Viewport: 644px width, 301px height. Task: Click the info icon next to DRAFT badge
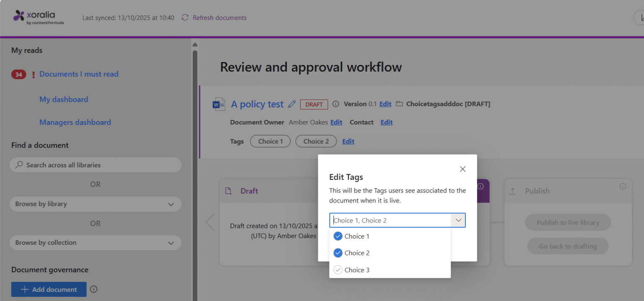click(335, 104)
